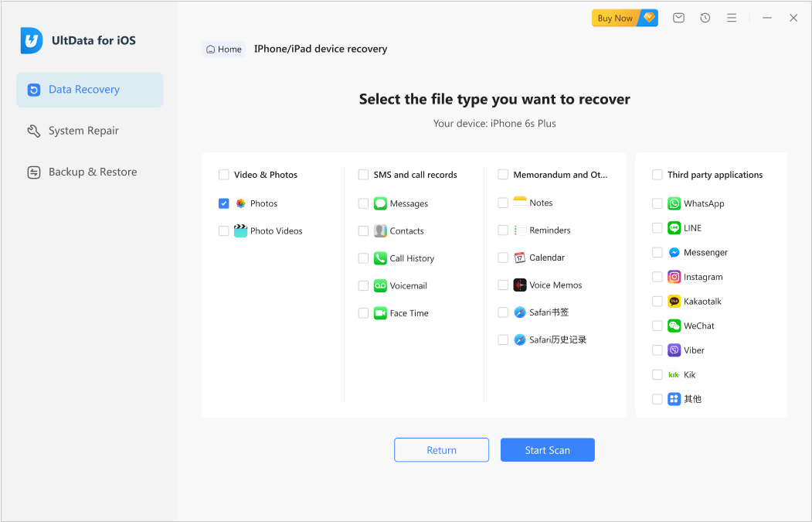Click the Voice Memos icon

tap(520, 285)
